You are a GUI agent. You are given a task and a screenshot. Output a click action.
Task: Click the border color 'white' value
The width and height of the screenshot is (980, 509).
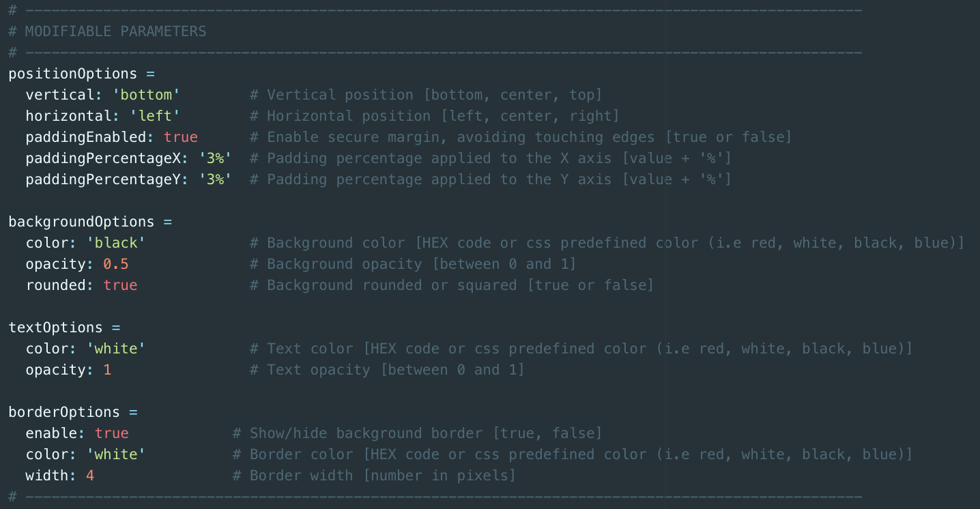click(x=116, y=454)
